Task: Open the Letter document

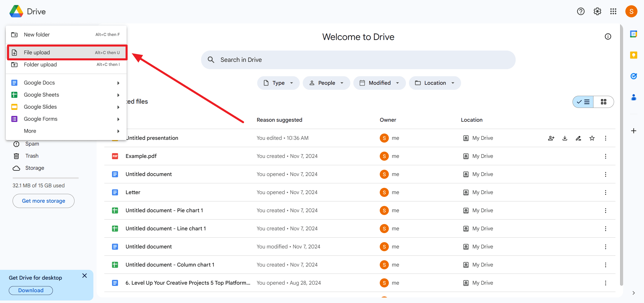Action: tap(133, 192)
